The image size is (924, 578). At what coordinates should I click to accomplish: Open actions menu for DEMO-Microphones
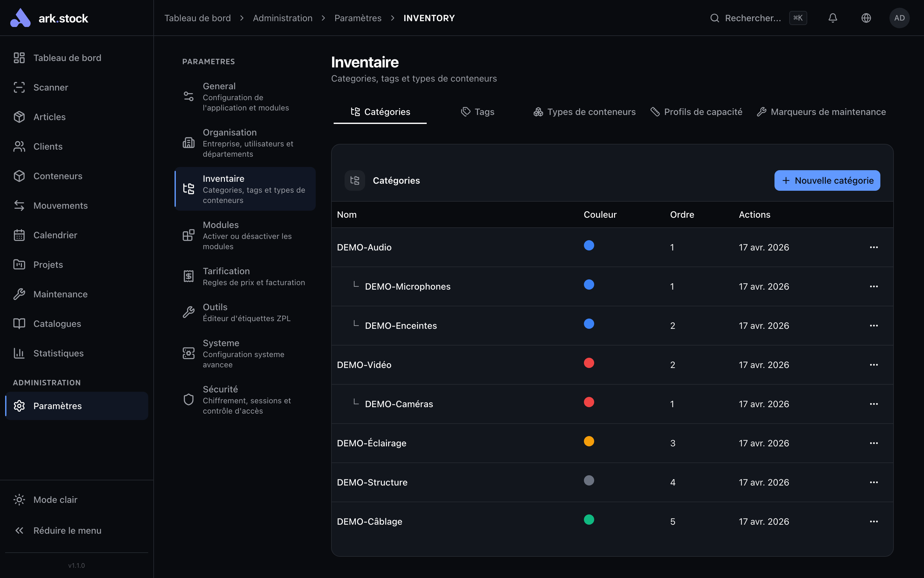pyautogui.click(x=874, y=286)
